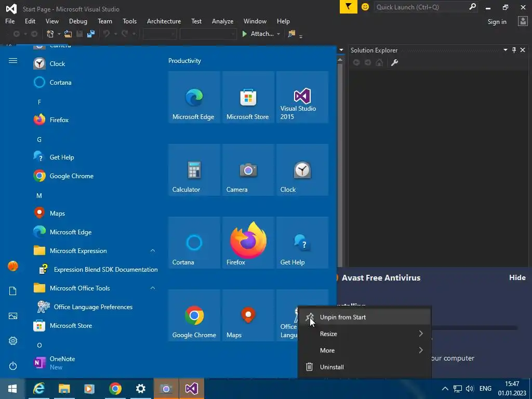This screenshot has width=532, height=399.
Task: Open Solution Explorer window position dropdown
Action: [x=505, y=50]
